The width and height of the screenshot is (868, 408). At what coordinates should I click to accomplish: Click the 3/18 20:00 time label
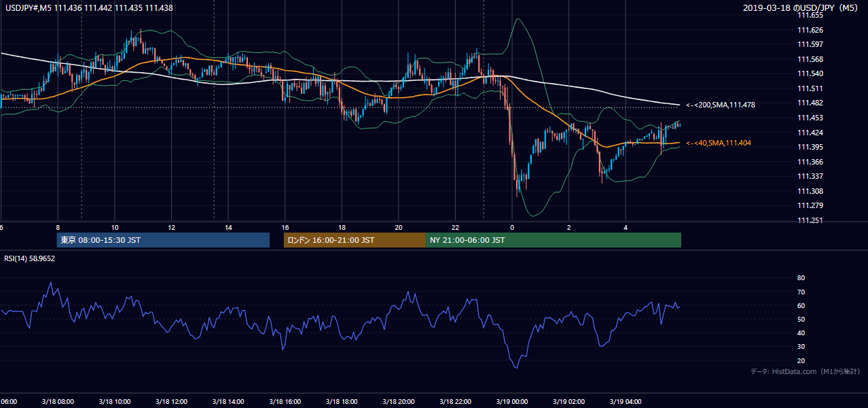tap(398, 401)
